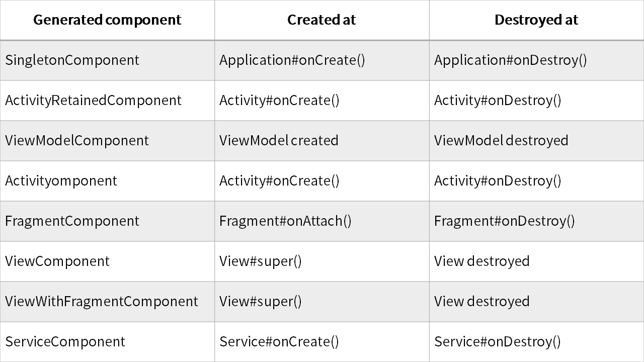Select the Fragment#onDestroy() cell
The width and height of the screenshot is (644, 362).
pos(505,221)
